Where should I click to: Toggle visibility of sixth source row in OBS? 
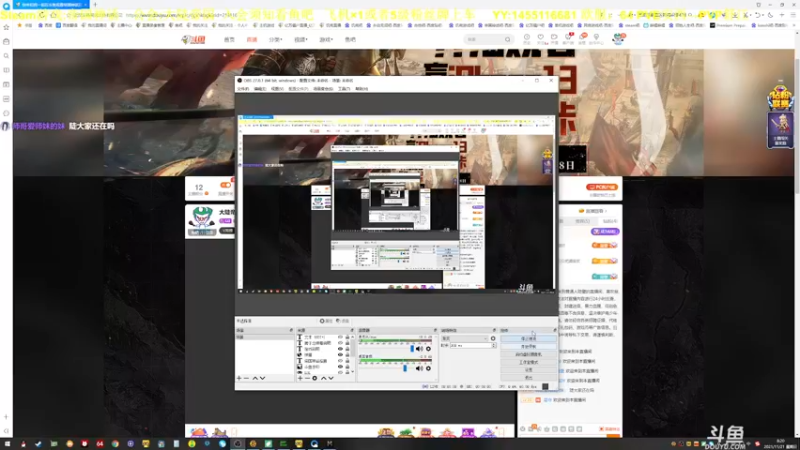point(340,366)
